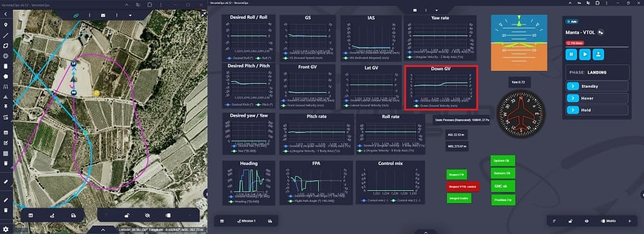Click the Standby phase button

(597, 86)
